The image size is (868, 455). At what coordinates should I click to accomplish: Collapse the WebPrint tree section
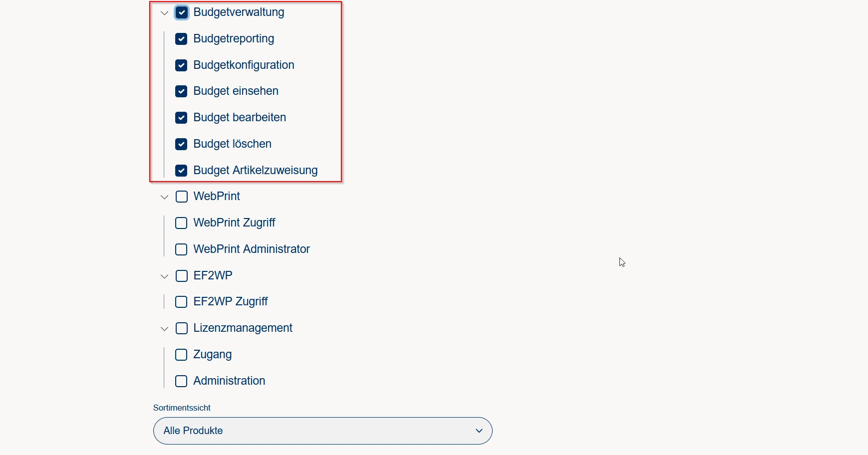[x=164, y=197]
